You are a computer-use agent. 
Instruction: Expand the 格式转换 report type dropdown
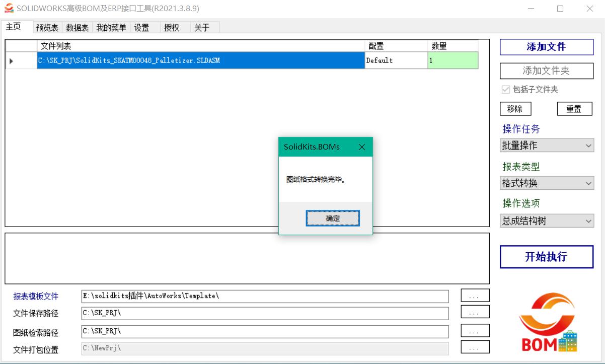[547, 183]
